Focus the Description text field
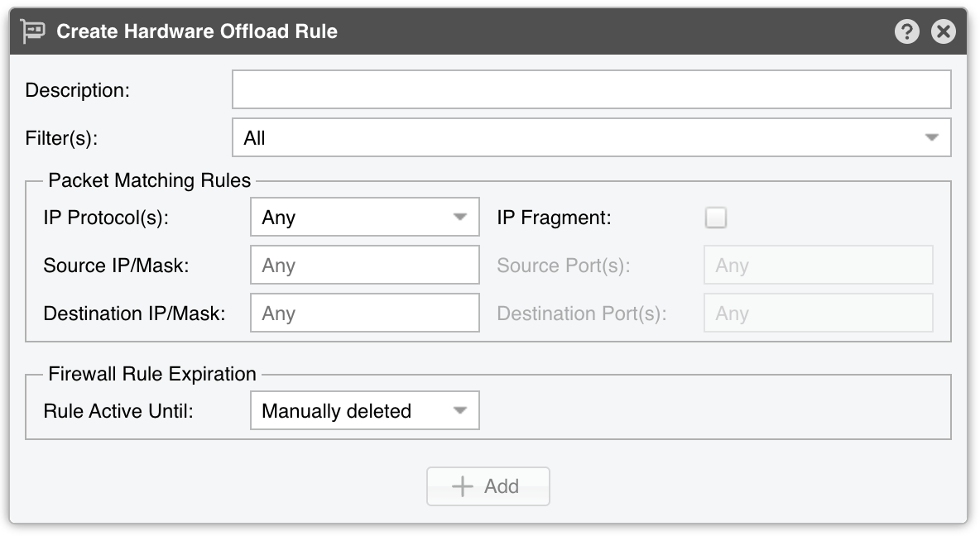The image size is (980, 536). [591, 89]
